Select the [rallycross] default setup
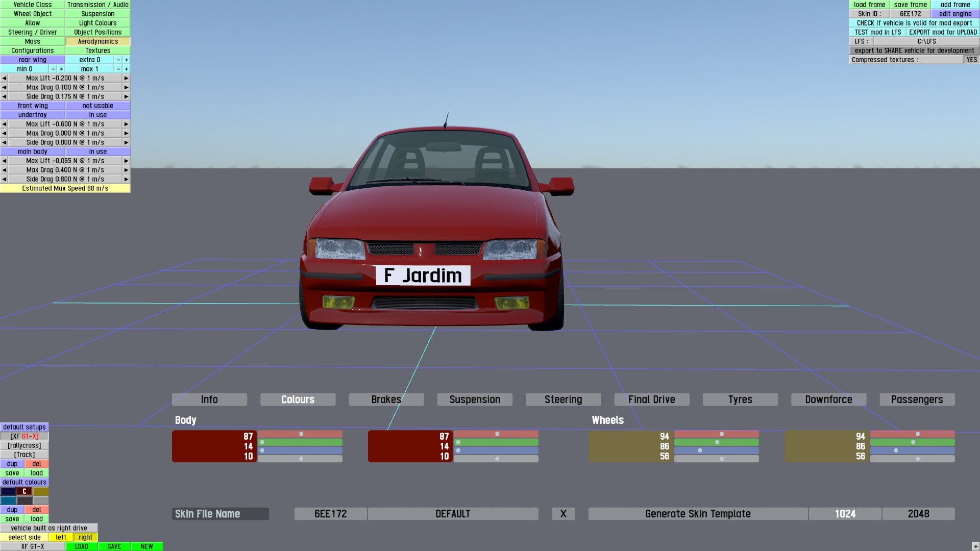The image size is (980, 551). tap(24, 445)
